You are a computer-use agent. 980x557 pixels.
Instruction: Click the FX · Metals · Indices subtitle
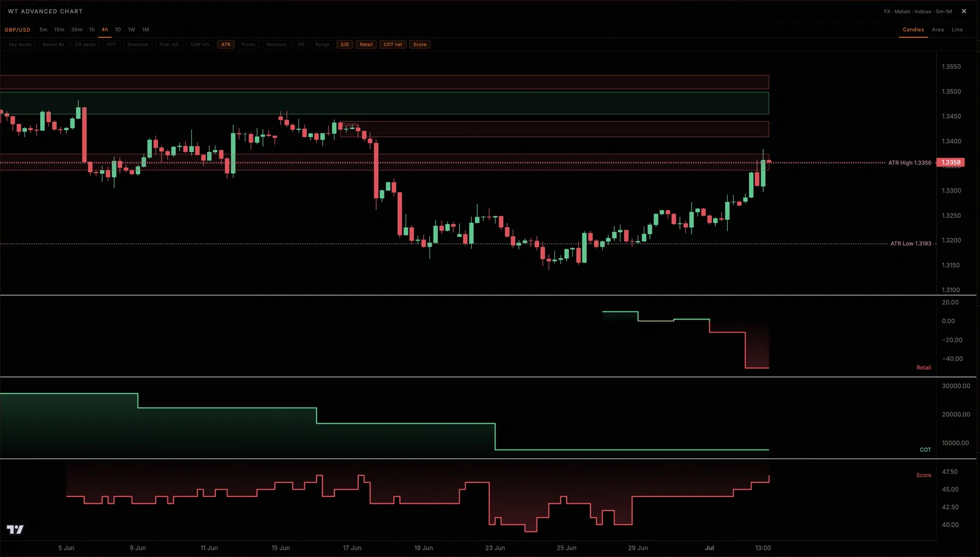[918, 12]
